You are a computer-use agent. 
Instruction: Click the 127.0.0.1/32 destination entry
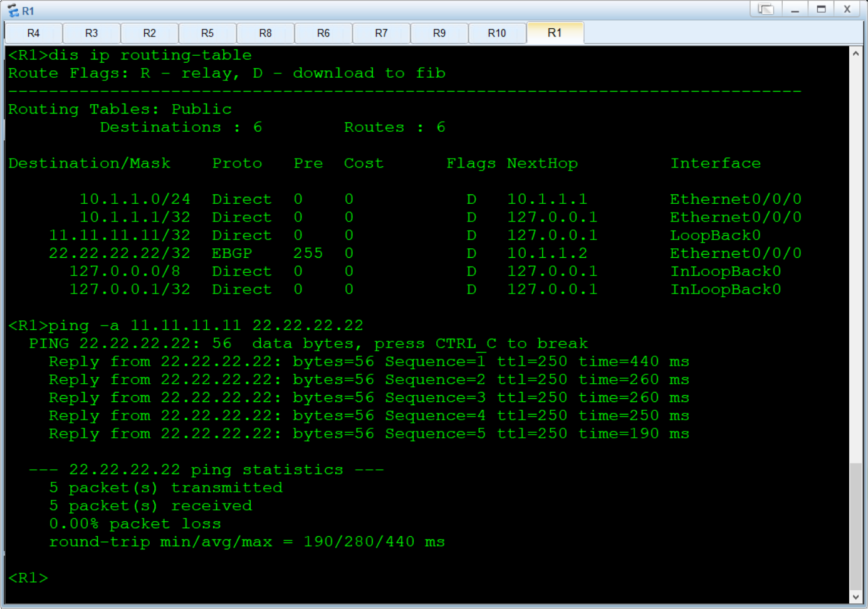130,290
